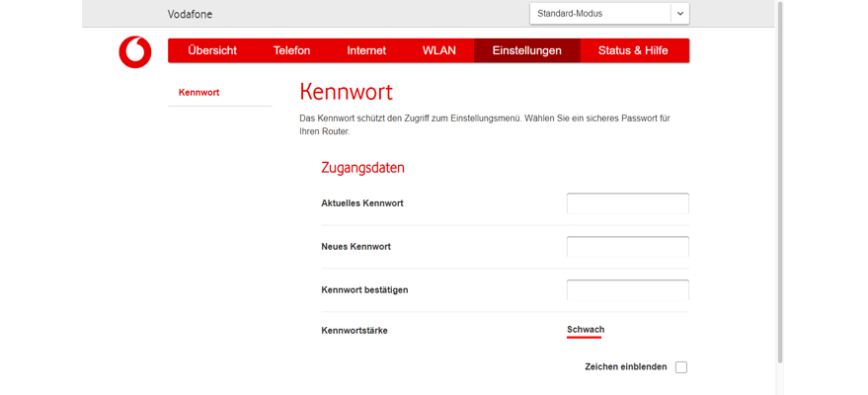This screenshot has width=868, height=395.
Task: Open the Standard-Modus mode dropdown
Action: coord(599,14)
